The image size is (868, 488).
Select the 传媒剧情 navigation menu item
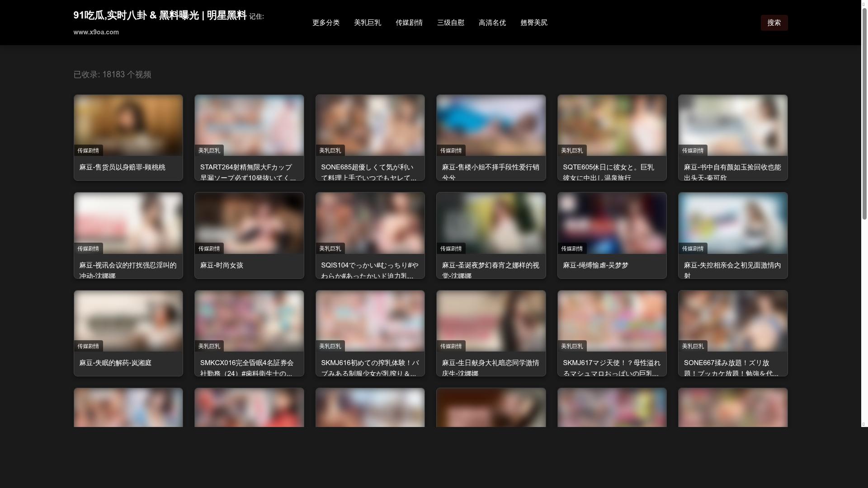pos(409,23)
